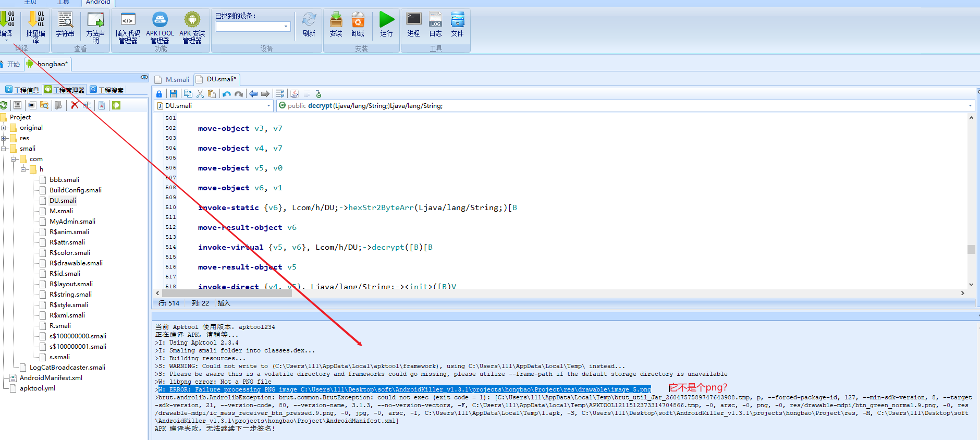
Task: Switch to the 开始 start tab
Action: pos(10,64)
